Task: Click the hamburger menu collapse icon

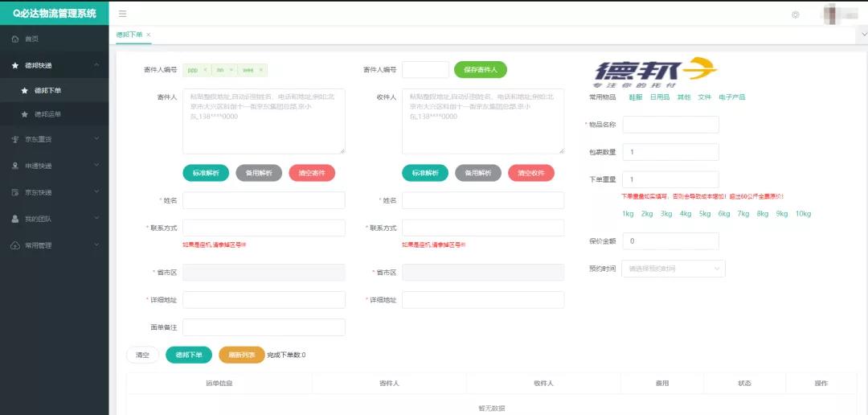Action: pyautogui.click(x=122, y=14)
